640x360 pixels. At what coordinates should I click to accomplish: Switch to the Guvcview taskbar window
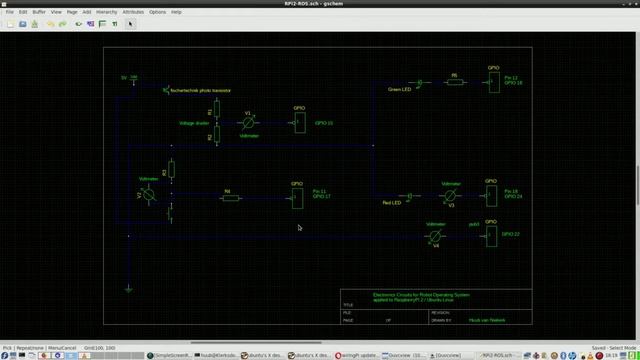pyautogui.click(x=404, y=356)
